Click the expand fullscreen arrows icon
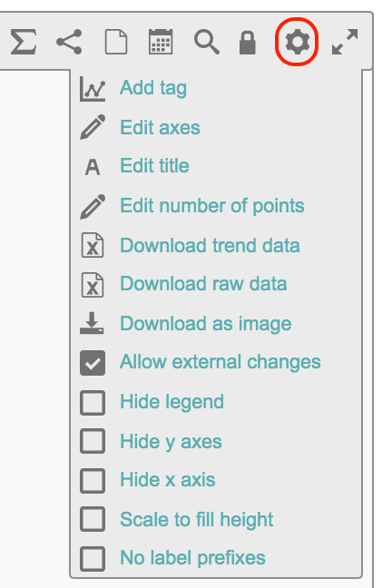This screenshot has height=588, width=392. pos(345,42)
